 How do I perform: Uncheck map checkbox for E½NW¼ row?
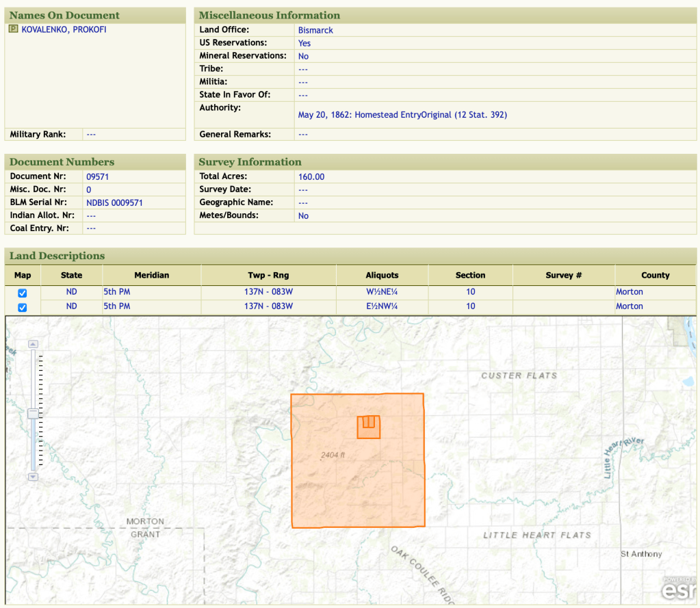coord(22,307)
